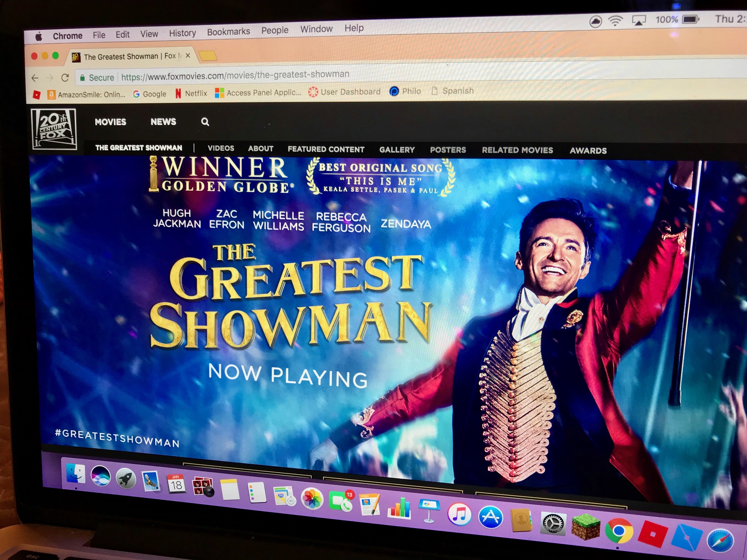This screenshot has width=747, height=560.
Task: Open the Pages app in dock
Action: coord(370,504)
